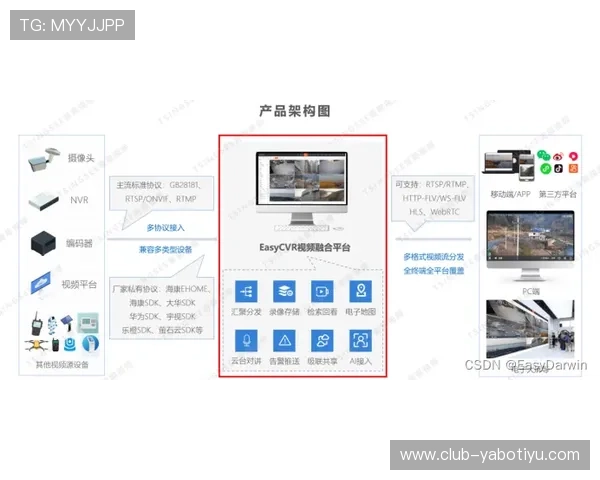The image size is (600, 480).
Task: Select the 检索回看 playback icon
Action: click(322, 291)
